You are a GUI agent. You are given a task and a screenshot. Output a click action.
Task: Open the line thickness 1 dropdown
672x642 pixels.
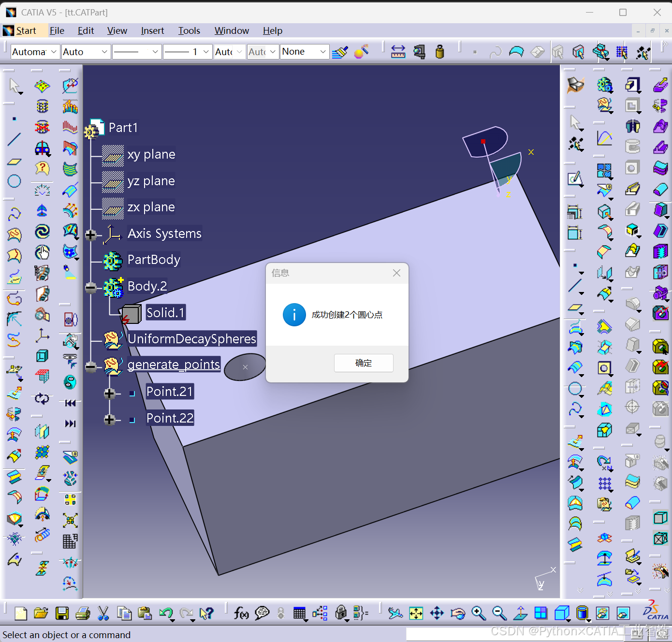pos(188,52)
